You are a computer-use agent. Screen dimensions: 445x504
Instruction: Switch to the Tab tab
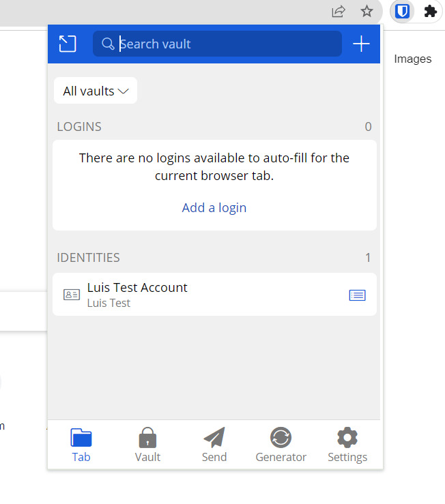[81, 445]
